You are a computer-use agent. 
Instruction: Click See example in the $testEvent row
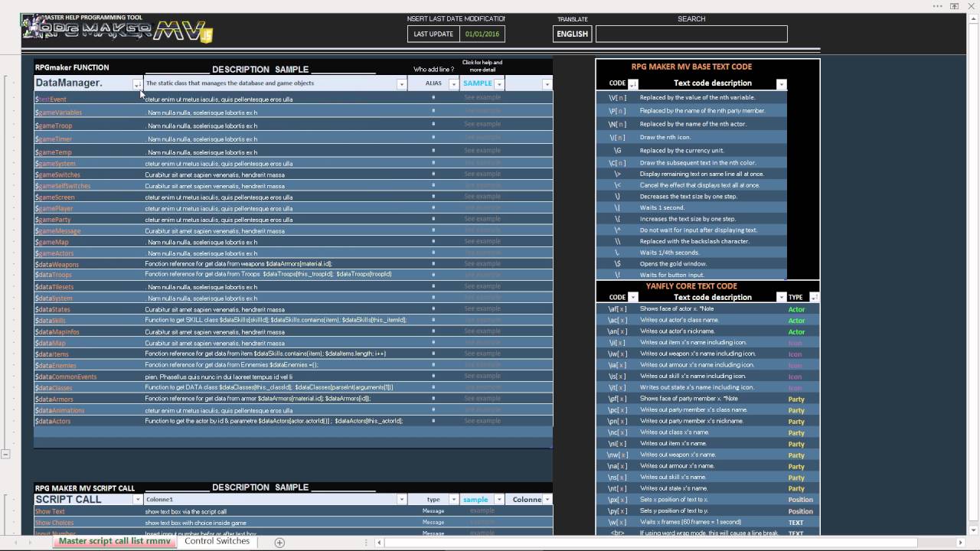click(x=482, y=97)
